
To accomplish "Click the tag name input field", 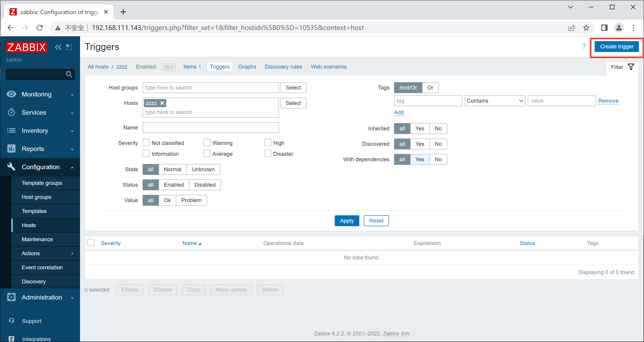I will coord(428,101).
